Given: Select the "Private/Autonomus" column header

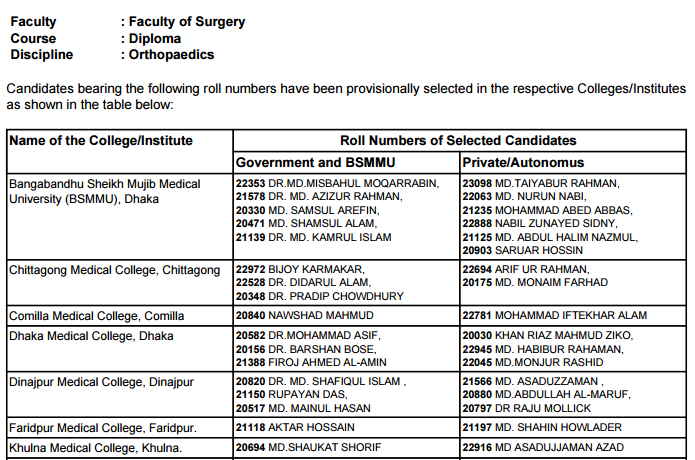Looking at the screenshot, I should click(524, 162).
